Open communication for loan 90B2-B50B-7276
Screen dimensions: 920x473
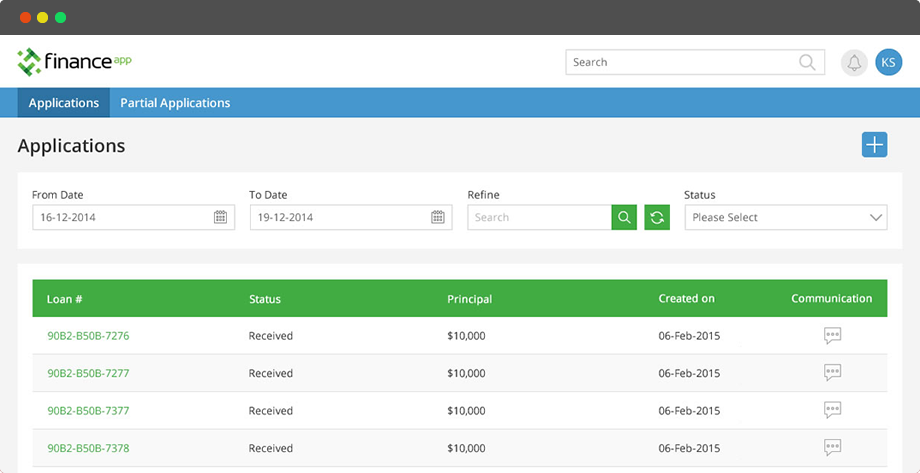pos(832,336)
